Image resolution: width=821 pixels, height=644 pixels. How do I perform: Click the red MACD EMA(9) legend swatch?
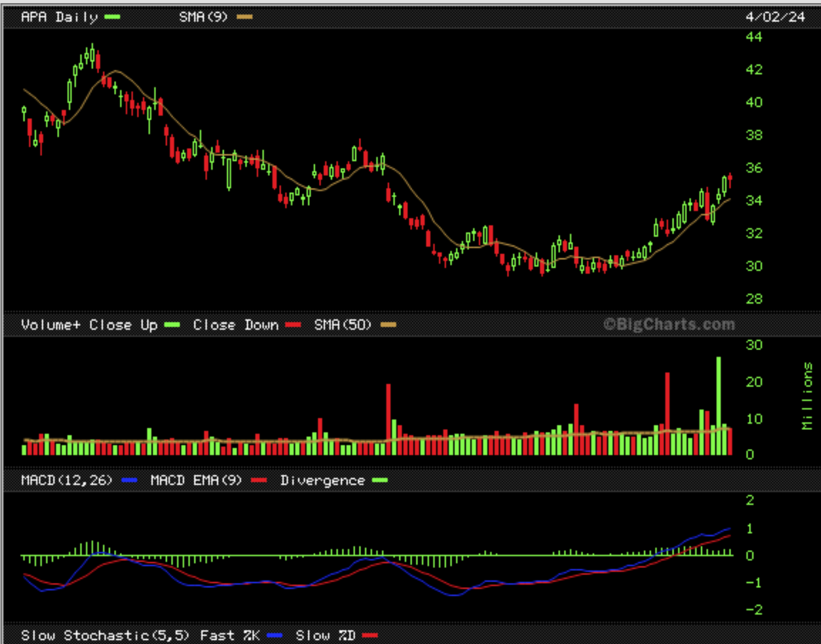259,480
